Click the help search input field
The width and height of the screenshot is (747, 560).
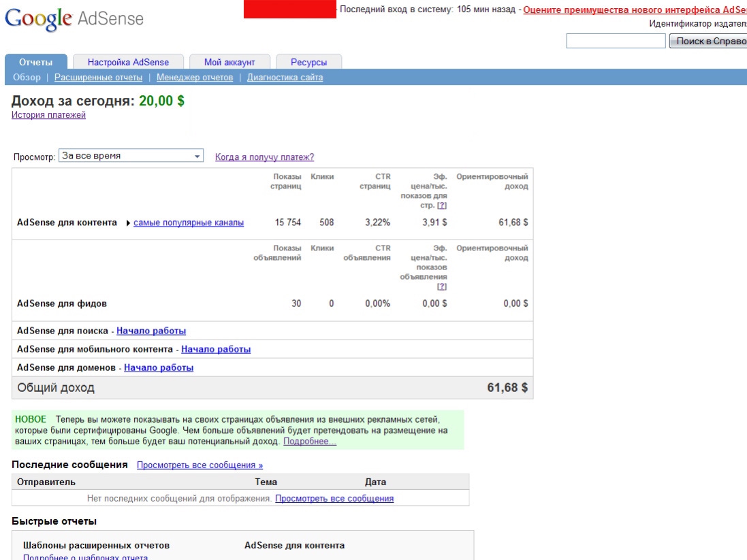(x=616, y=41)
